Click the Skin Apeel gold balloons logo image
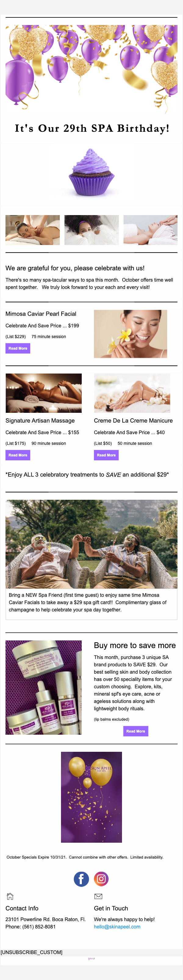Image resolution: width=183 pixels, height=980 pixels. click(91, 797)
